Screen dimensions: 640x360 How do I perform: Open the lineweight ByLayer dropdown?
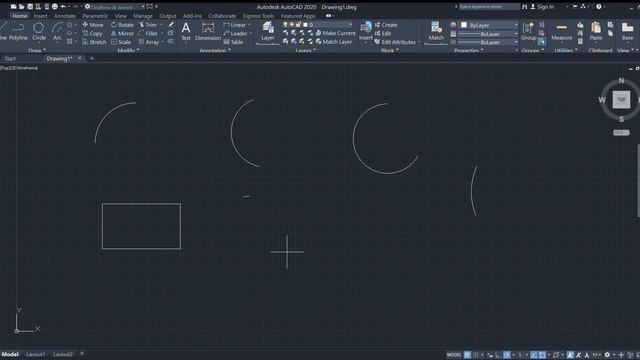487,33
